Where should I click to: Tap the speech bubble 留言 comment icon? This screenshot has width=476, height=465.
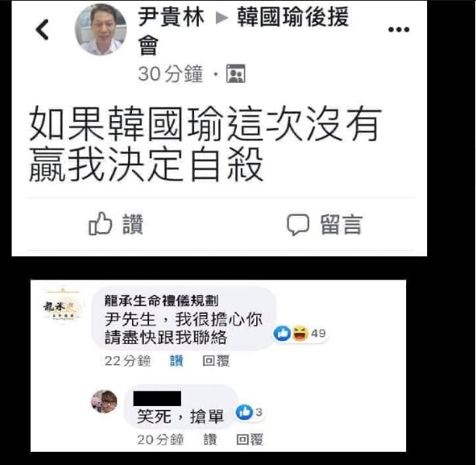[x=298, y=224]
